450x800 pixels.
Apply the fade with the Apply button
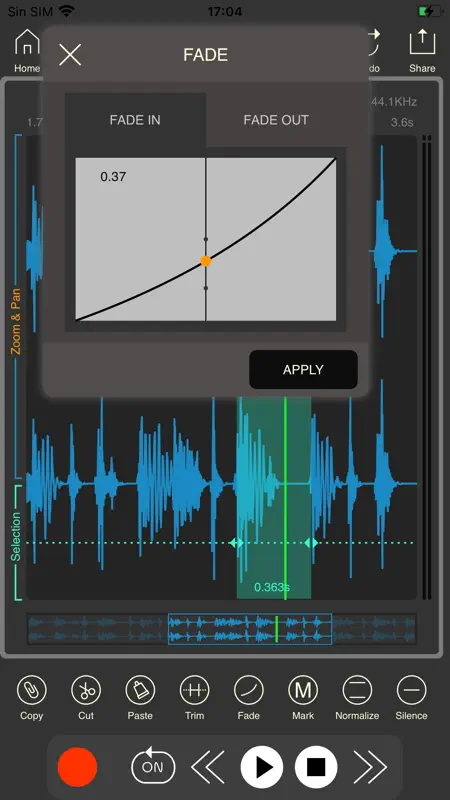pos(303,369)
